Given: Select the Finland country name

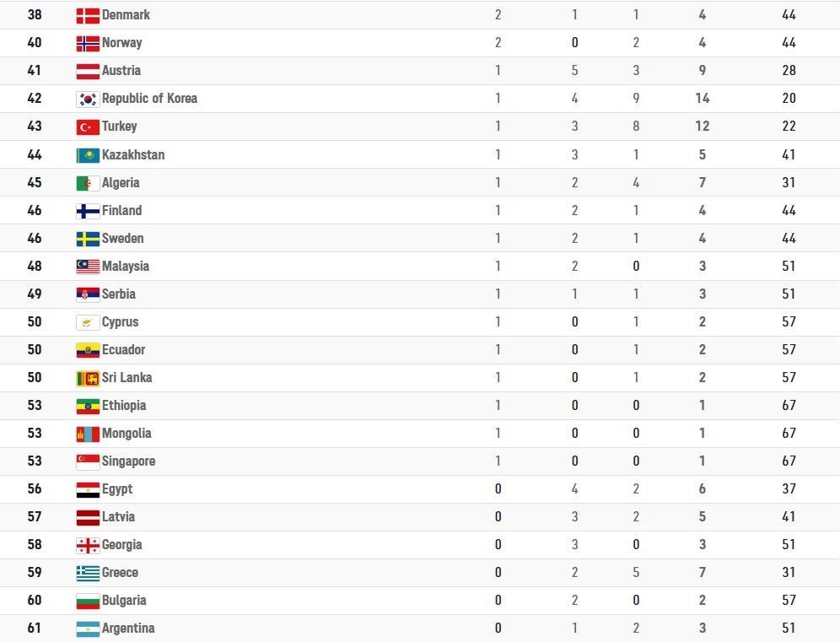Looking at the screenshot, I should coord(121,211).
